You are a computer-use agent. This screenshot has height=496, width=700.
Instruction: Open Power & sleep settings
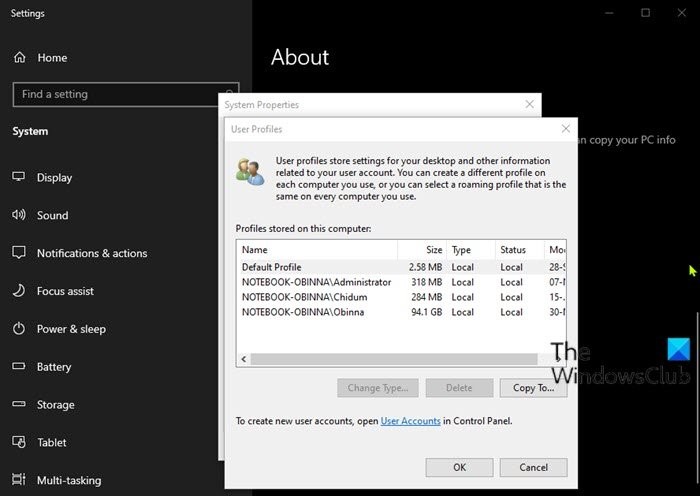tap(71, 329)
